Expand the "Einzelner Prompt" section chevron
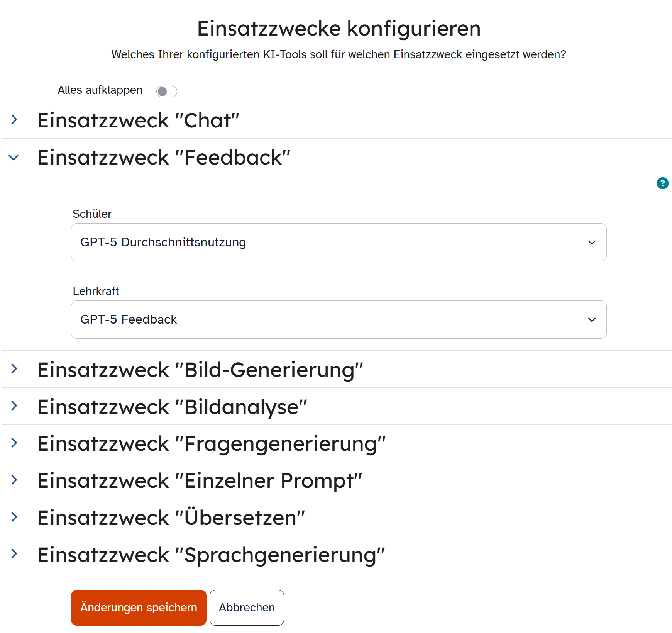 [x=14, y=480]
